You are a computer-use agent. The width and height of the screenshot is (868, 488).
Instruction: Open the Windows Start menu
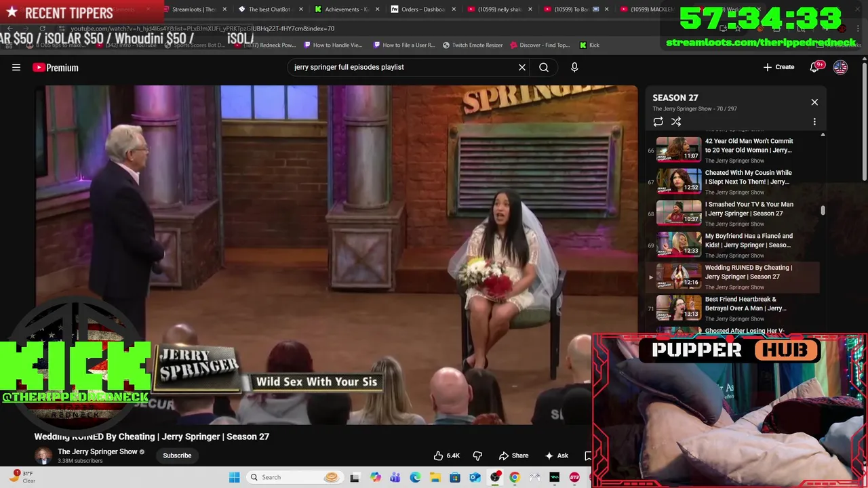click(x=235, y=477)
